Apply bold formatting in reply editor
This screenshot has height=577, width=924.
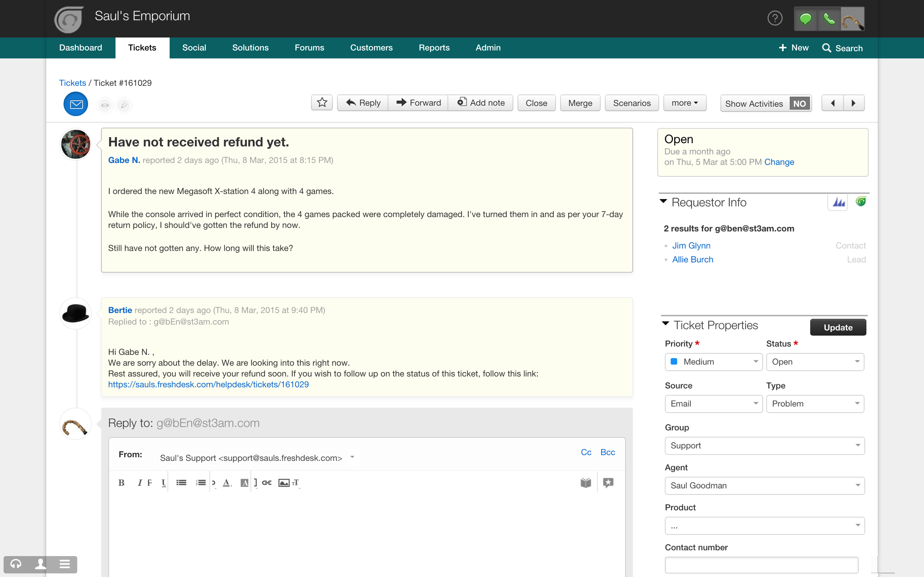tap(121, 483)
